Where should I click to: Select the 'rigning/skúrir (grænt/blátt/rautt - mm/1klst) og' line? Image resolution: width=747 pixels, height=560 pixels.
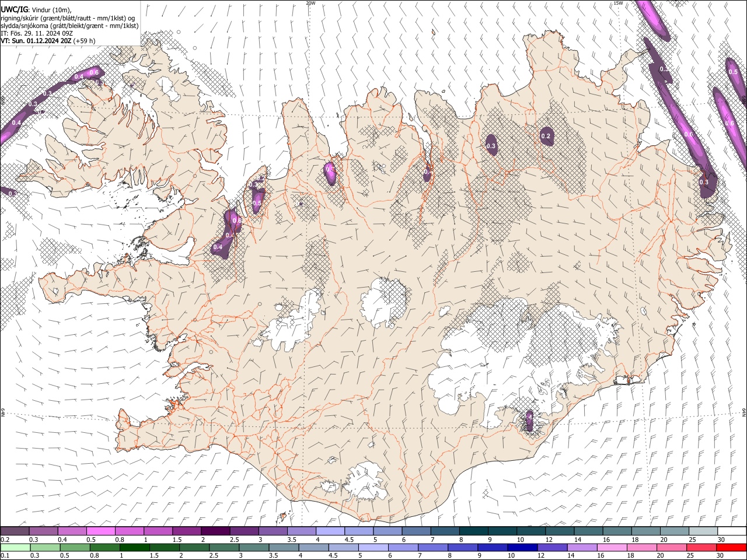(x=68, y=18)
